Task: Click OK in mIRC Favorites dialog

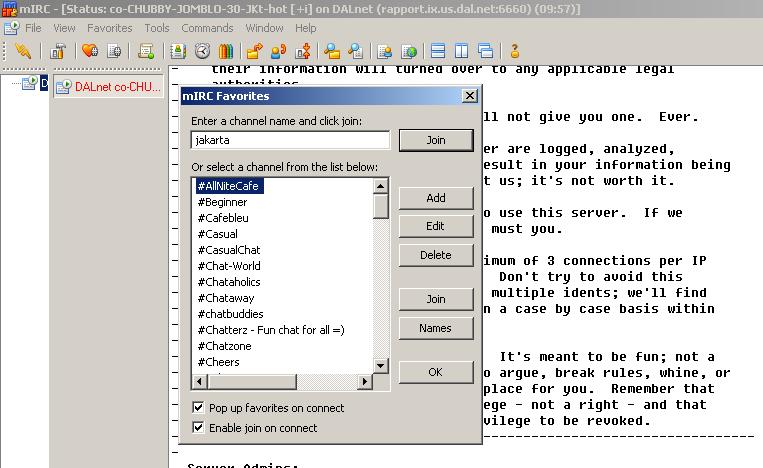Action: click(436, 372)
